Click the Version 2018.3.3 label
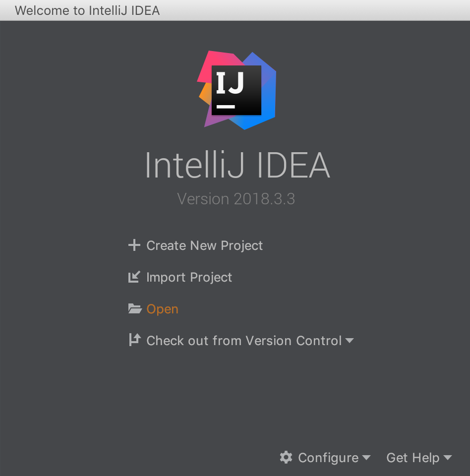Screen dimensions: 470x476 point(236,199)
